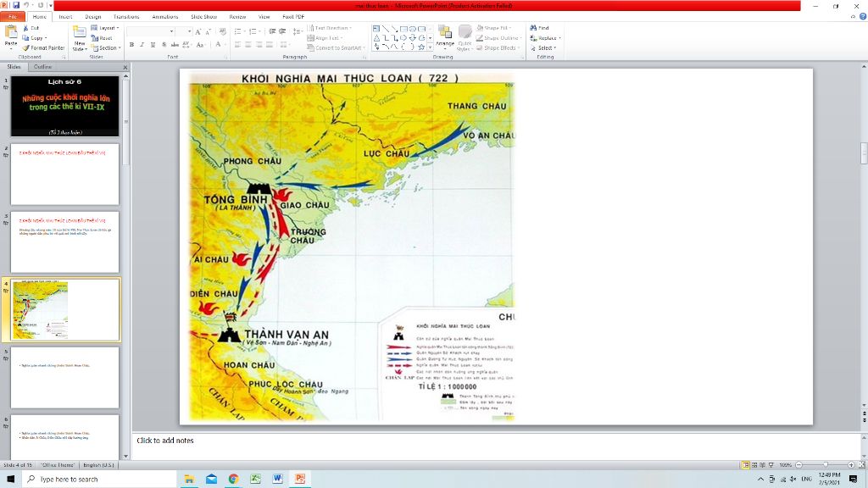Viewport: 868px width, 488px height.
Task: Click the zoom in plus button
Action: (x=851, y=465)
